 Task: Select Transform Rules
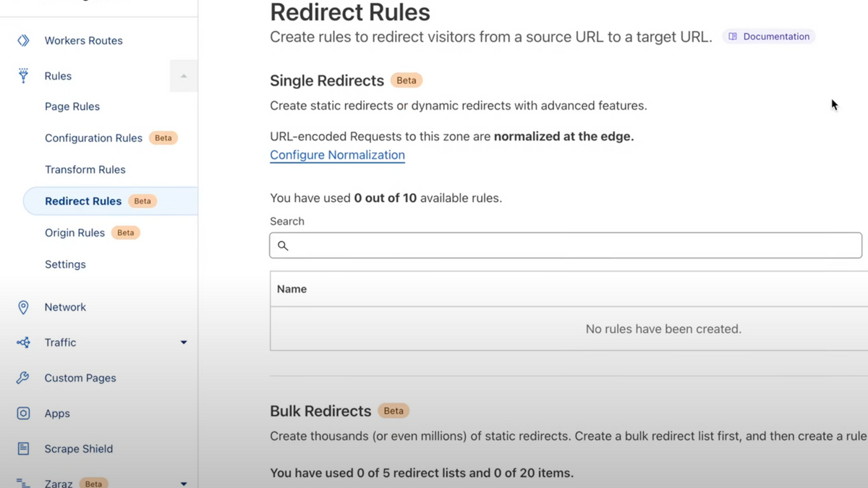pyautogui.click(x=85, y=169)
